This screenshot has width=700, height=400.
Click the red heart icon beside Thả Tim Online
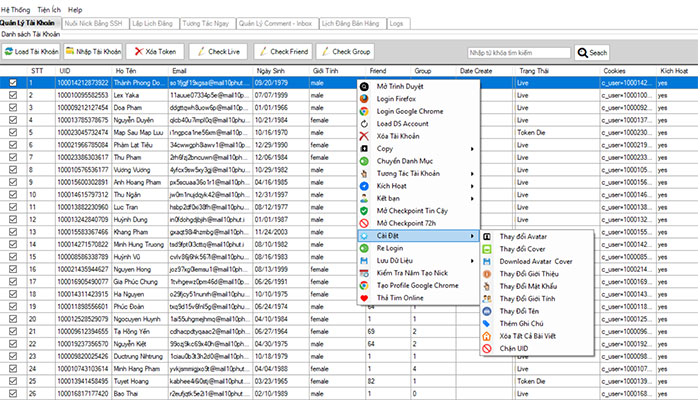coord(364,298)
